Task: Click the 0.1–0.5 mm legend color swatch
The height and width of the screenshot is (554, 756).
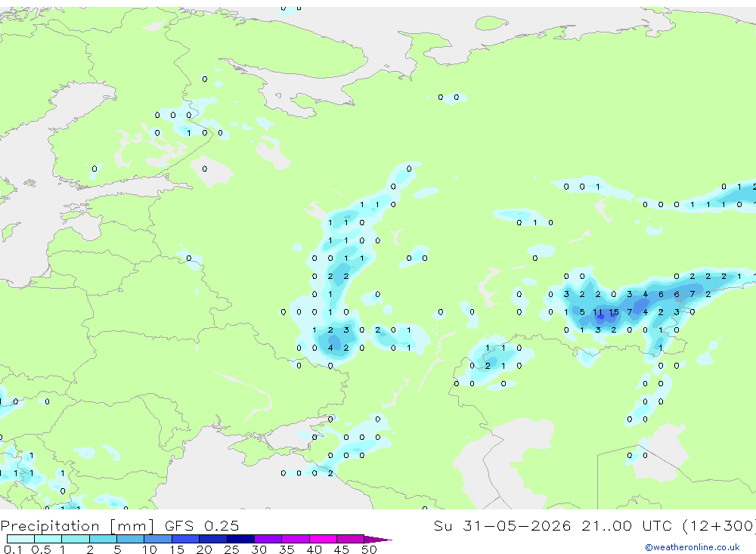Action: [20, 539]
